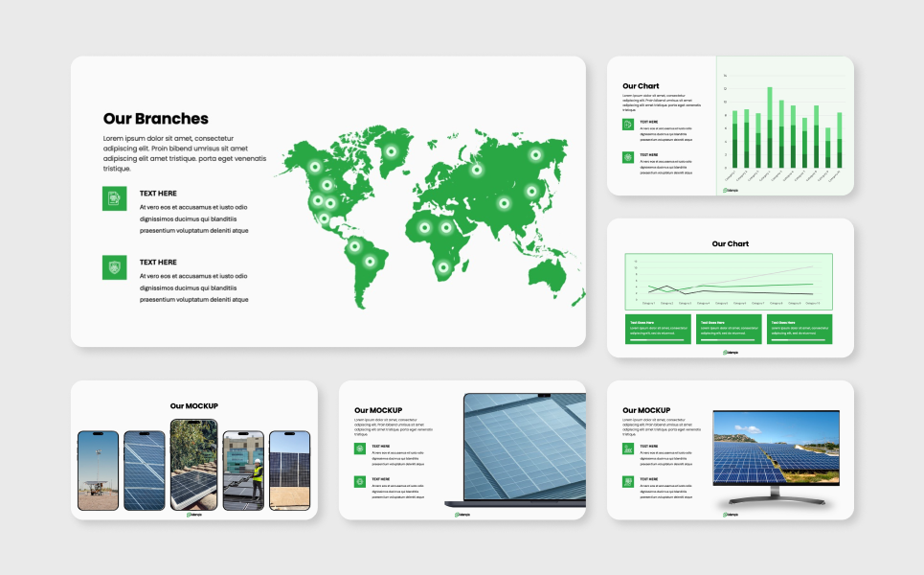
Task: Click the lower green icon in bar chart slide
Action: [628, 157]
